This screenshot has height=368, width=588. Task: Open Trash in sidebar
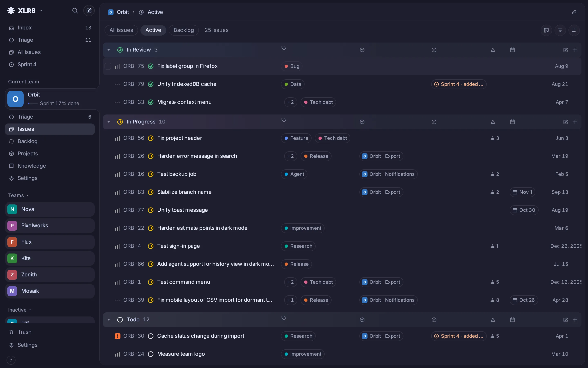tap(50, 332)
